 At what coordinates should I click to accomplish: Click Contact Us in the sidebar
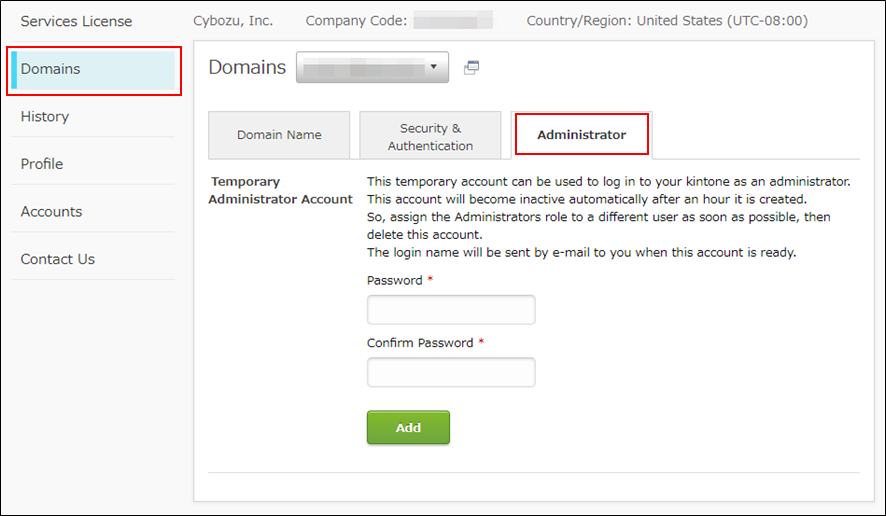tap(58, 259)
